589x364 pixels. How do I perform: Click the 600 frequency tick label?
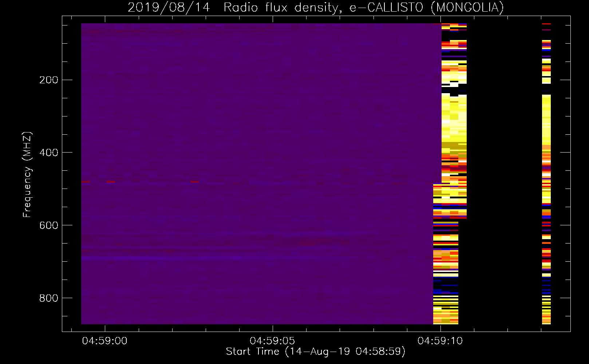tap(49, 225)
